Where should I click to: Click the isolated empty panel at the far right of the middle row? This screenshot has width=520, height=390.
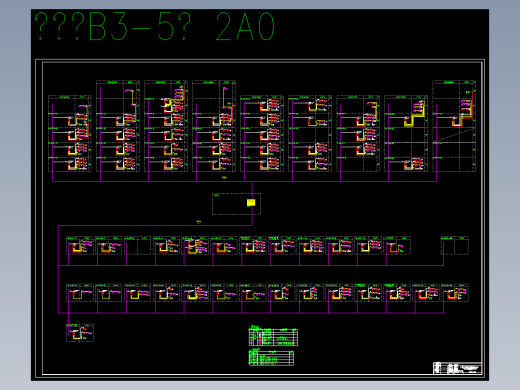[455, 245]
